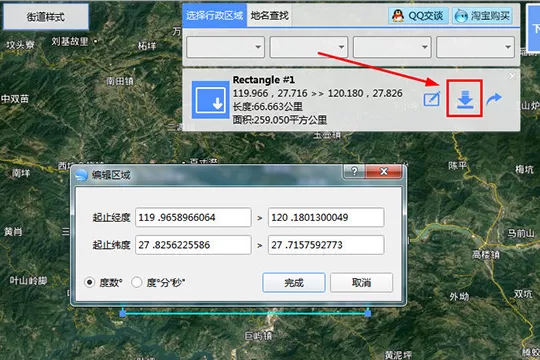Screen dimensions: 540x360
Task: Close the 编辑区域 dialog
Action: click(x=384, y=171)
